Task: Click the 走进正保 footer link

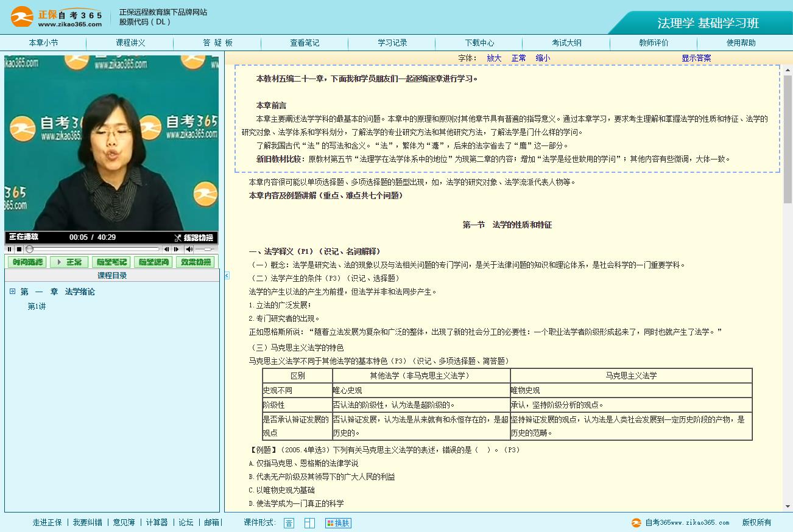Action: click(x=48, y=522)
